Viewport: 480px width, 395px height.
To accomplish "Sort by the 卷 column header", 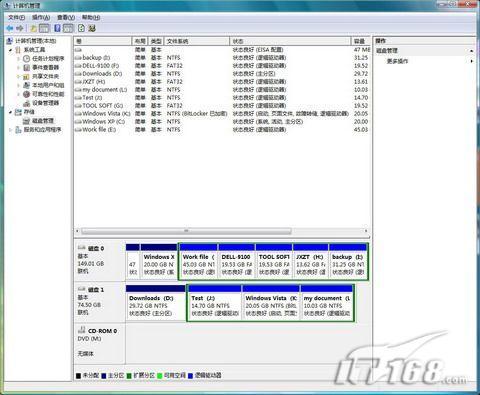I will coord(103,41).
